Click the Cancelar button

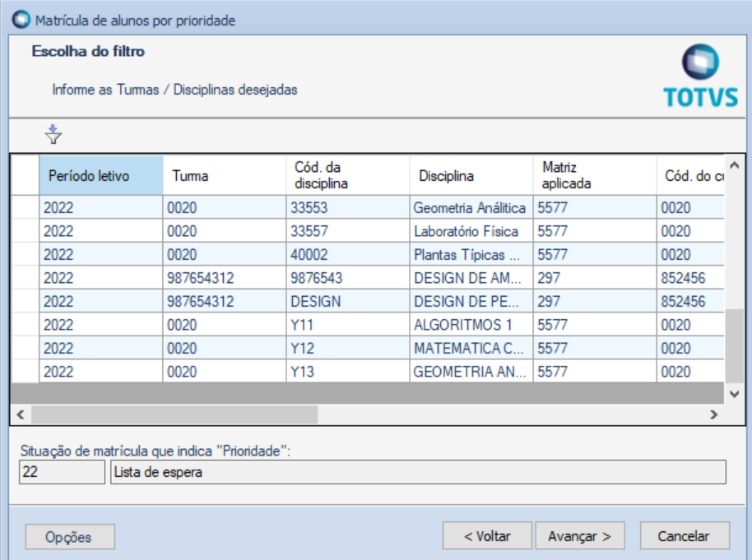(685, 535)
